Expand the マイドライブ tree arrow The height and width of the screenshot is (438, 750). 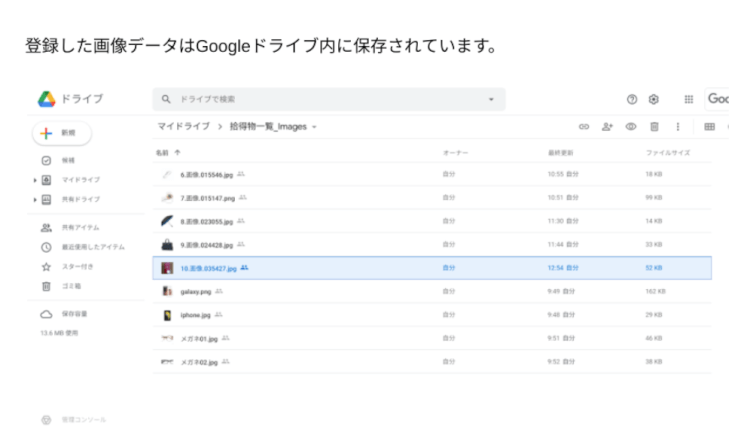(35, 180)
